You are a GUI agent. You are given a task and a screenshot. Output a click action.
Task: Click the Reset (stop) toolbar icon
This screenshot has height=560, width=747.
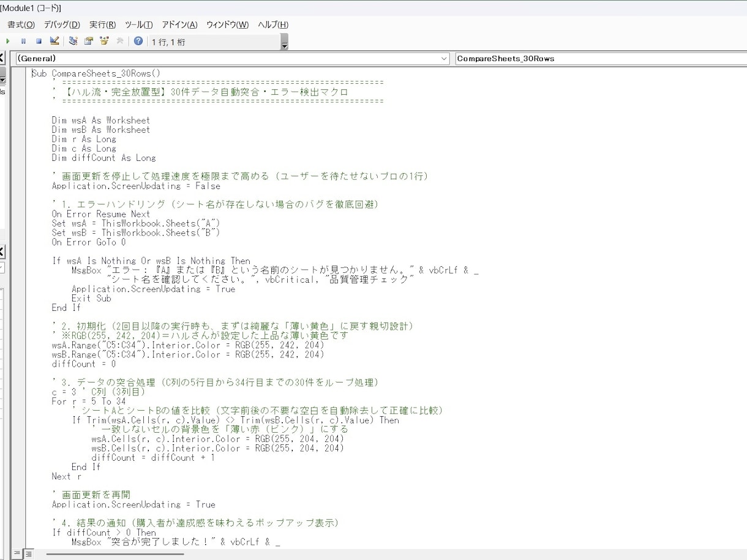(39, 41)
